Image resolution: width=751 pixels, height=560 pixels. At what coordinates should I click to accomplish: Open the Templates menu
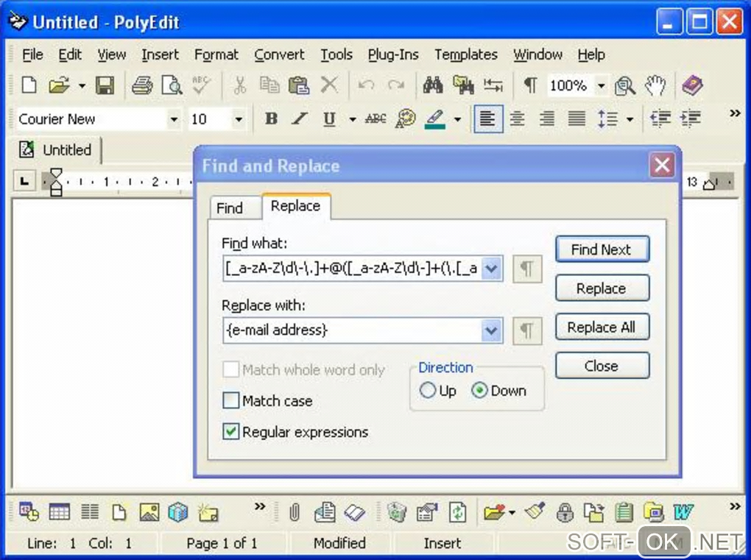pyautogui.click(x=466, y=54)
